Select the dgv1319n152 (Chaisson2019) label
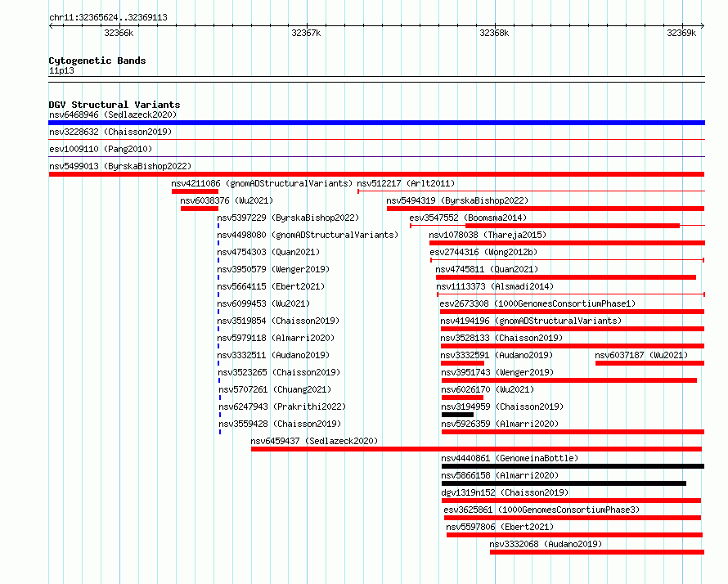The image size is (728, 584). [505, 492]
